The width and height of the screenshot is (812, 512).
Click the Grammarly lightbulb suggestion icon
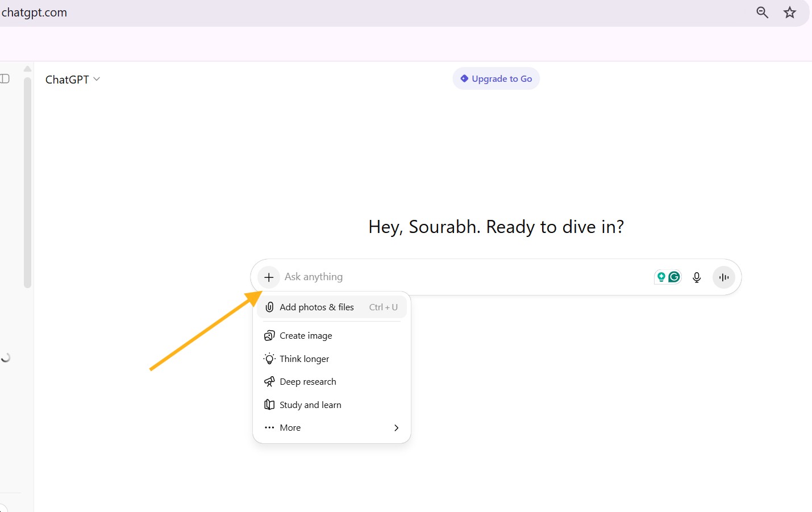(661, 277)
